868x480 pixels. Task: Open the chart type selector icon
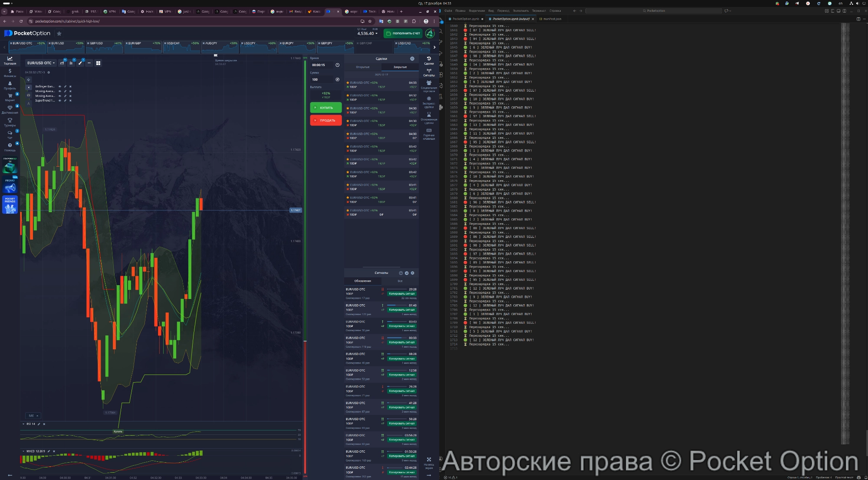[62, 63]
